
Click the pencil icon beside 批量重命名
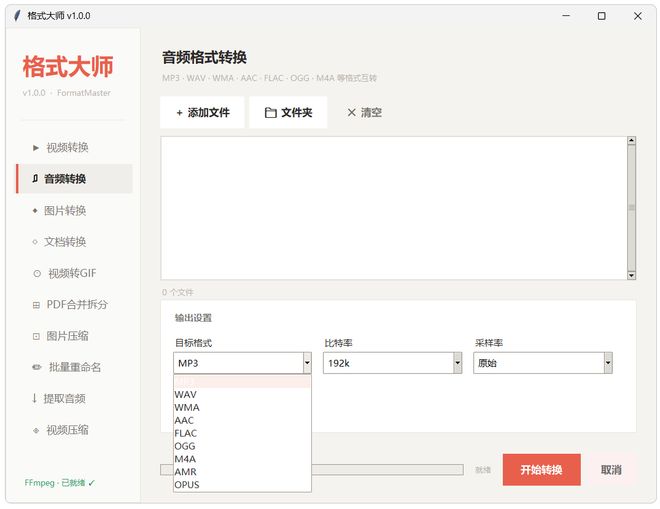[x=37, y=367]
